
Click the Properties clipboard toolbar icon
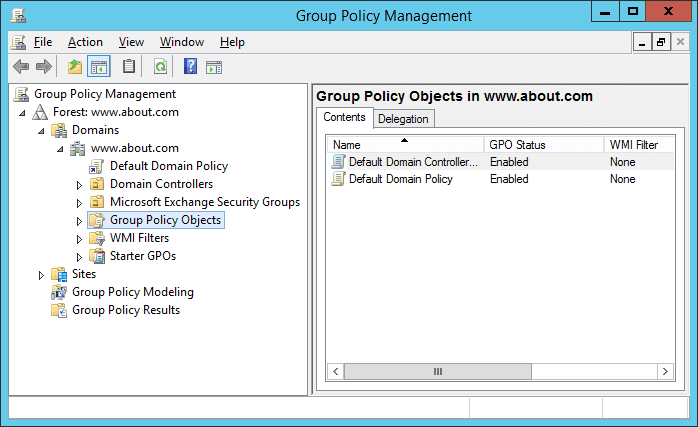pos(129,67)
